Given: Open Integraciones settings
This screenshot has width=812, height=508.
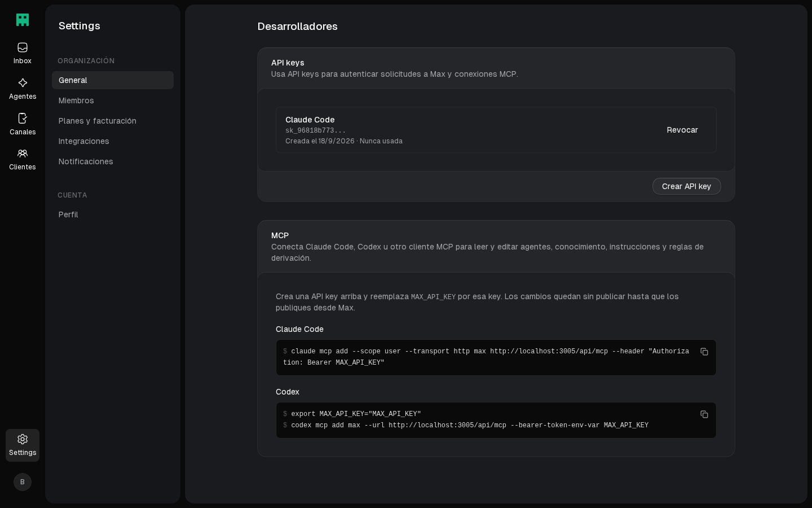Looking at the screenshot, I should pos(113,141).
